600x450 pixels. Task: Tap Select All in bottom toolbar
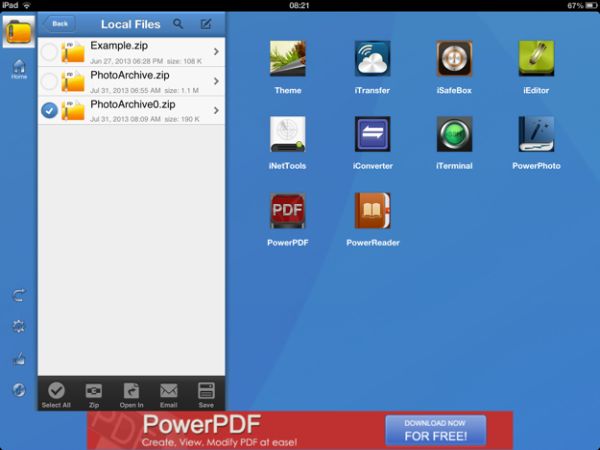[56, 394]
